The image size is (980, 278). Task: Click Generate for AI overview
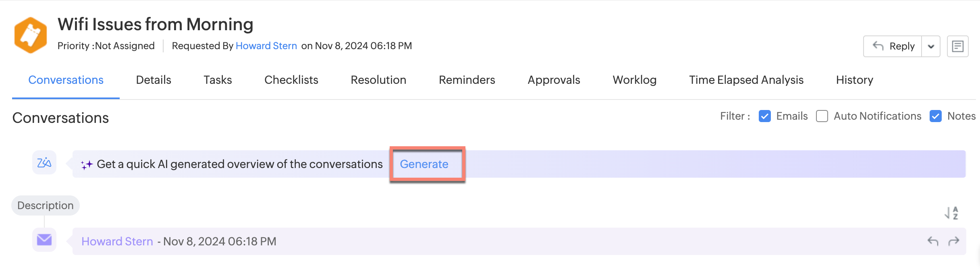click(x=424, y=164)
